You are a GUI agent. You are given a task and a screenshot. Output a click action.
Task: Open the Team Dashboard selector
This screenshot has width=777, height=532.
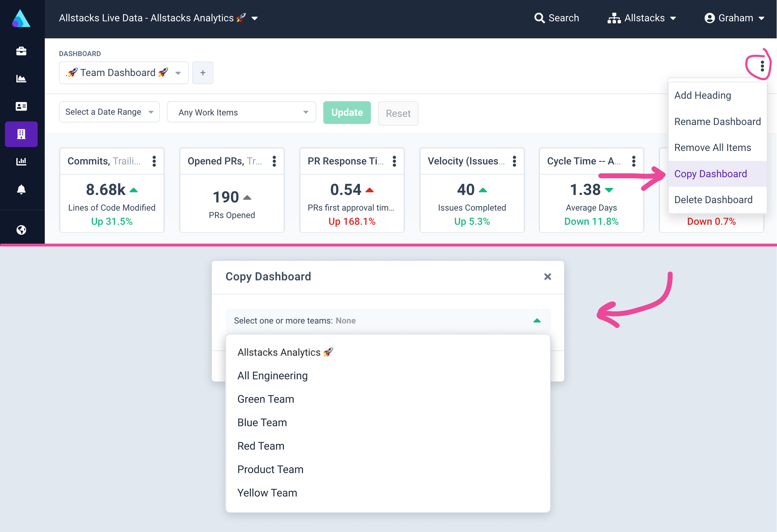(124, 73)
